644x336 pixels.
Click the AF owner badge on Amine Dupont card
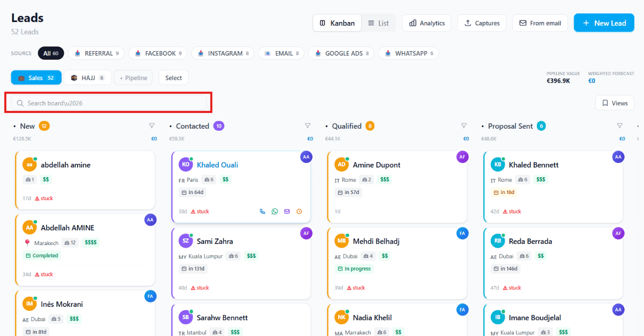click(462, 157)
